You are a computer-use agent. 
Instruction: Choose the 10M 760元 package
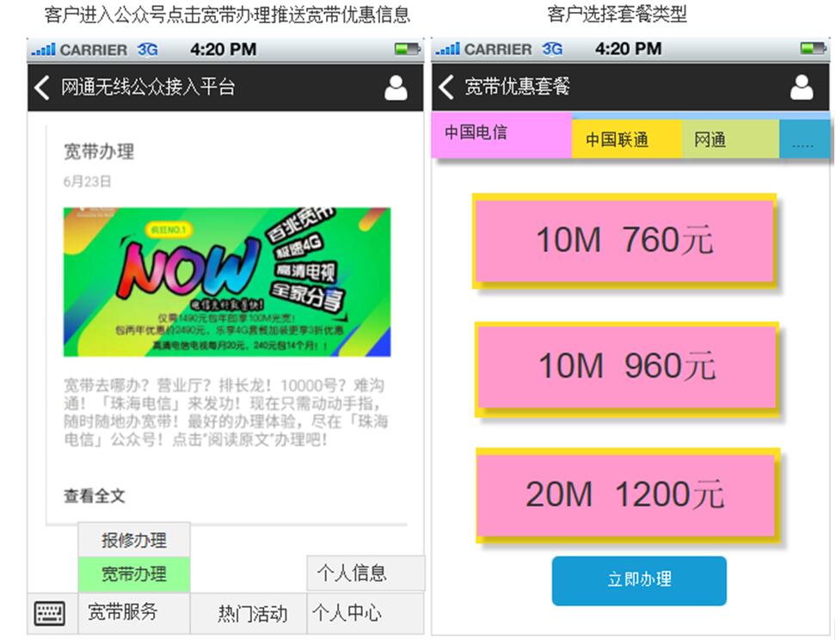pos(624,241)
